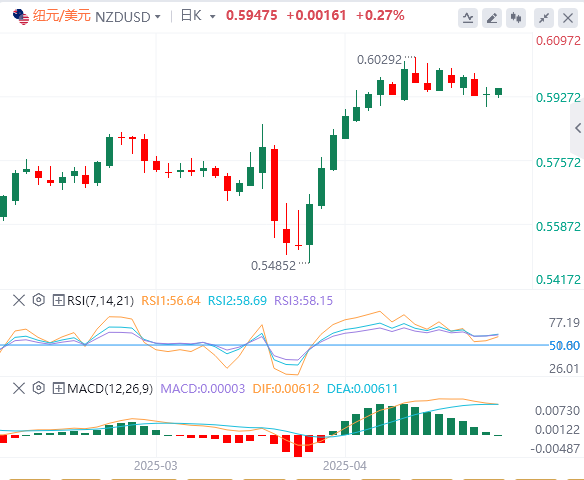Click the MACD axis value 0.00122
The width and height of the screenshot is (584, 480).
coord(558,430)
